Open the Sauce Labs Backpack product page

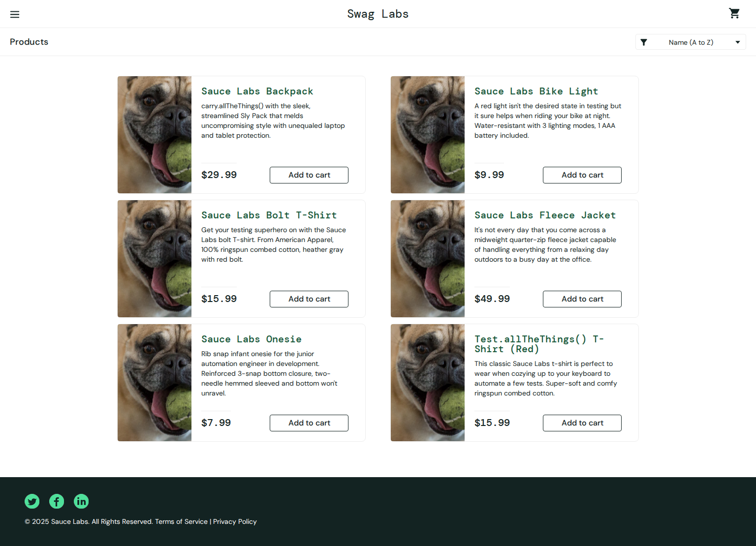[257, 91]
